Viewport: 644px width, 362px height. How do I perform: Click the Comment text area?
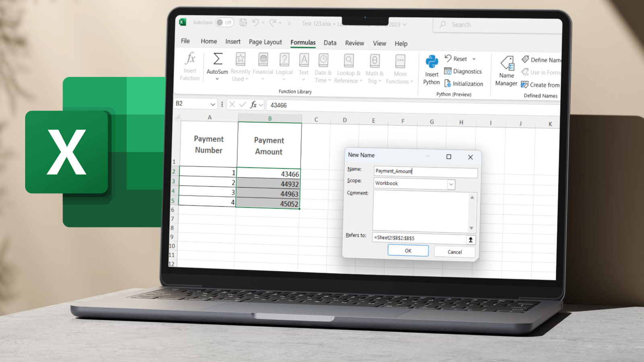(x=421, y=211)
